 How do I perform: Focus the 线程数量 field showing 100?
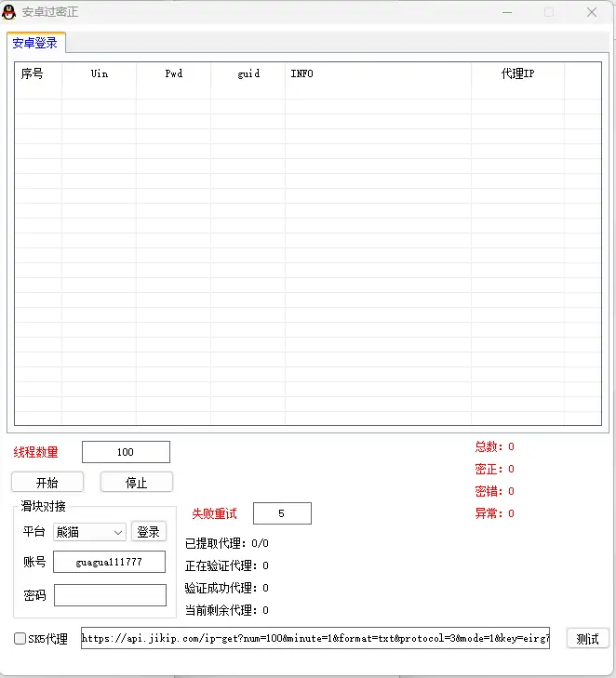point(126,452)
